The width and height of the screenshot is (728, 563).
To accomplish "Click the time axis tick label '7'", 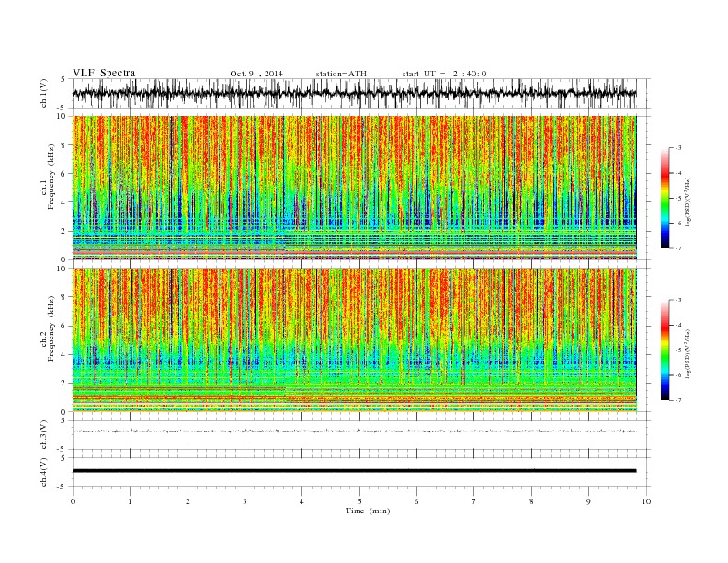I will tap(474, 501).
